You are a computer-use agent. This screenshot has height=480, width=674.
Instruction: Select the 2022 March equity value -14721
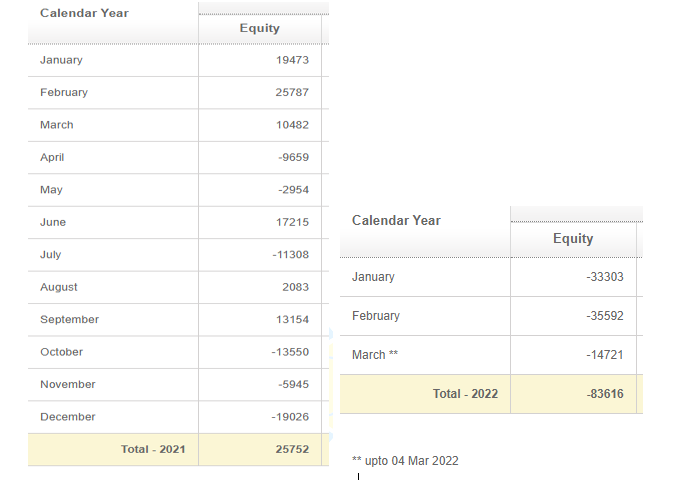click(605, 355)
